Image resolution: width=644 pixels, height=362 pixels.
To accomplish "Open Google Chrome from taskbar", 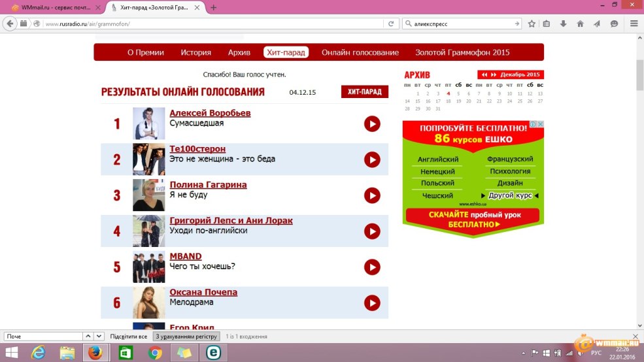I will 155,353.
